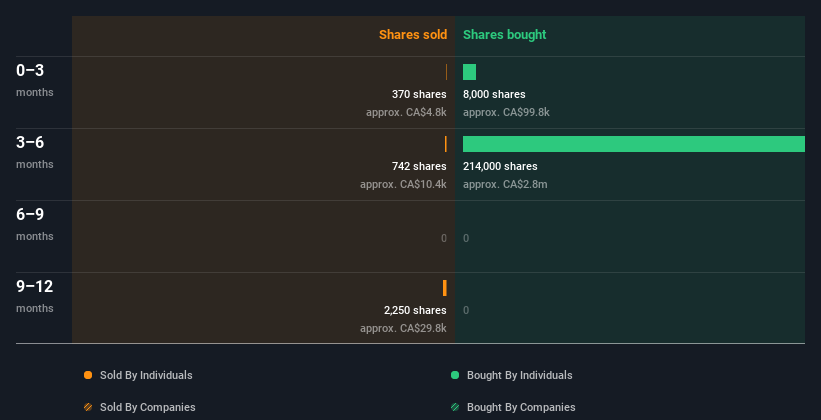Click the orange 742 shares sold bar
The height and width of the screenshot is (420, 821).
[446, 144]
